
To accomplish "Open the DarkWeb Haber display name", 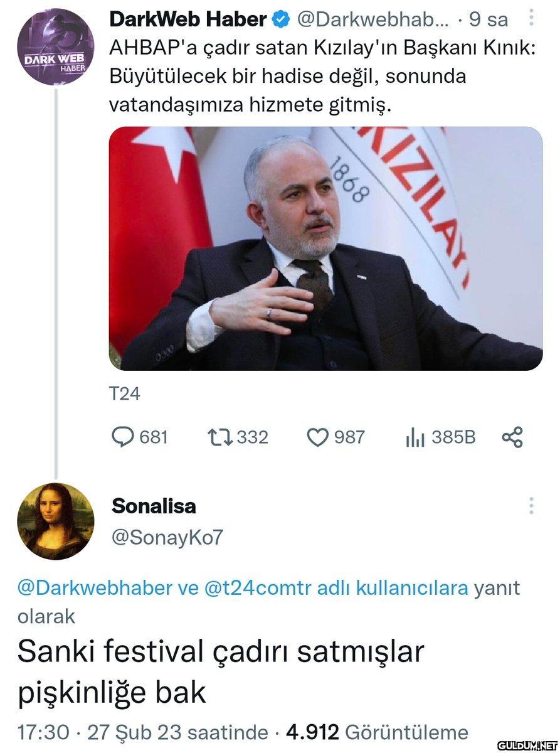I will point(188,20).
